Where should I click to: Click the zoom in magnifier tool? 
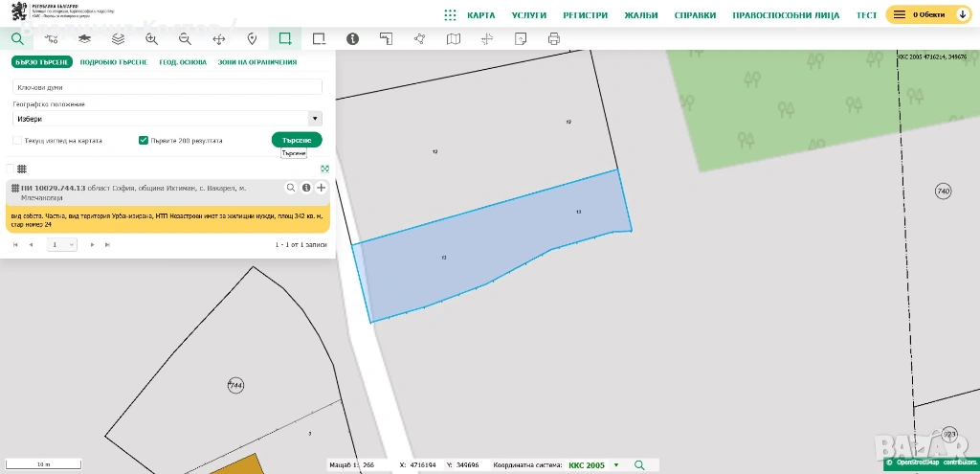(x=151, y=39)
